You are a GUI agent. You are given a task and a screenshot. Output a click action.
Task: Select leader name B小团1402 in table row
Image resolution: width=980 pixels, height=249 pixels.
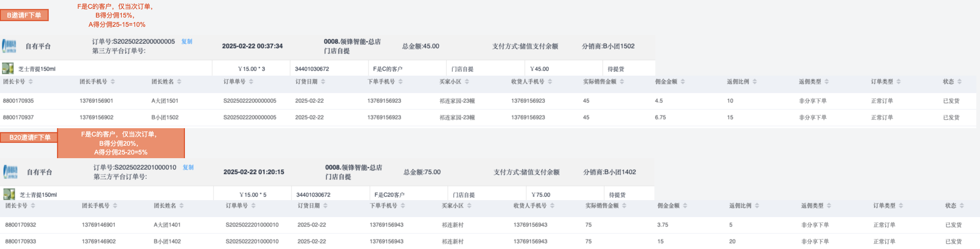point(167,242)
